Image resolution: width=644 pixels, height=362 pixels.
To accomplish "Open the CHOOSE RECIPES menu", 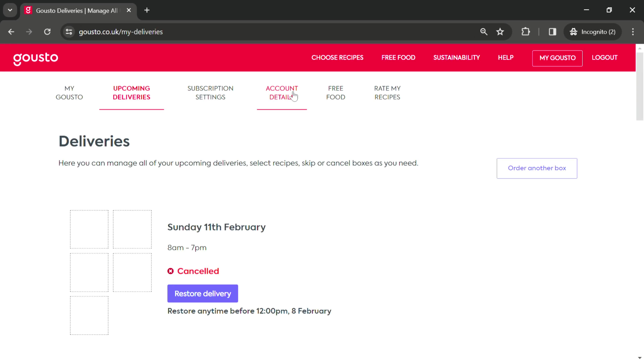I will tap(337, 57).
